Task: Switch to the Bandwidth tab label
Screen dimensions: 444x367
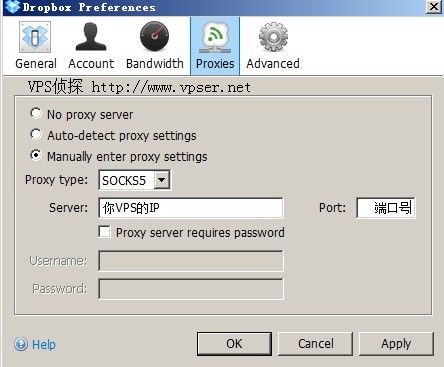Action: point(155,63)
